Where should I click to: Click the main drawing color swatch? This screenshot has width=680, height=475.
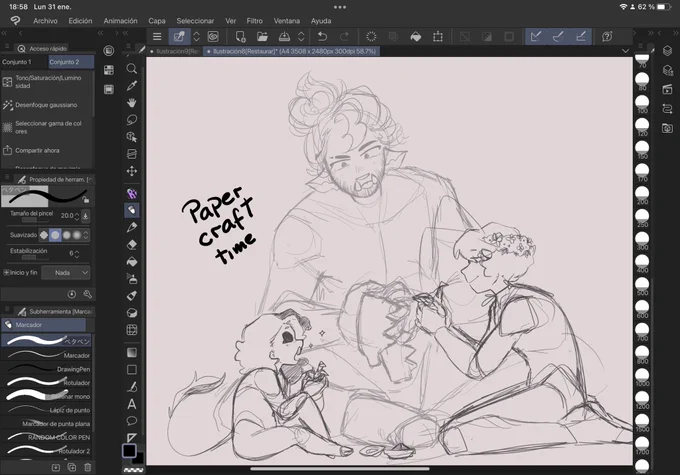129,451
